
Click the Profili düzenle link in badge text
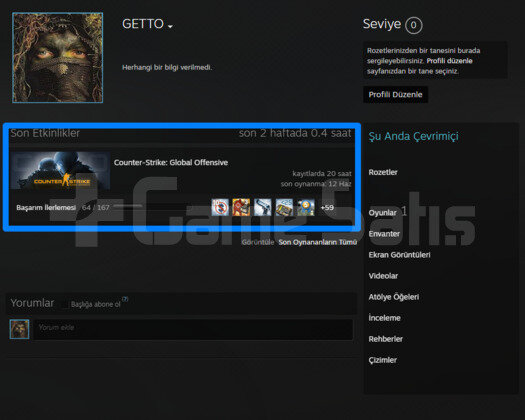coord(449,61)
